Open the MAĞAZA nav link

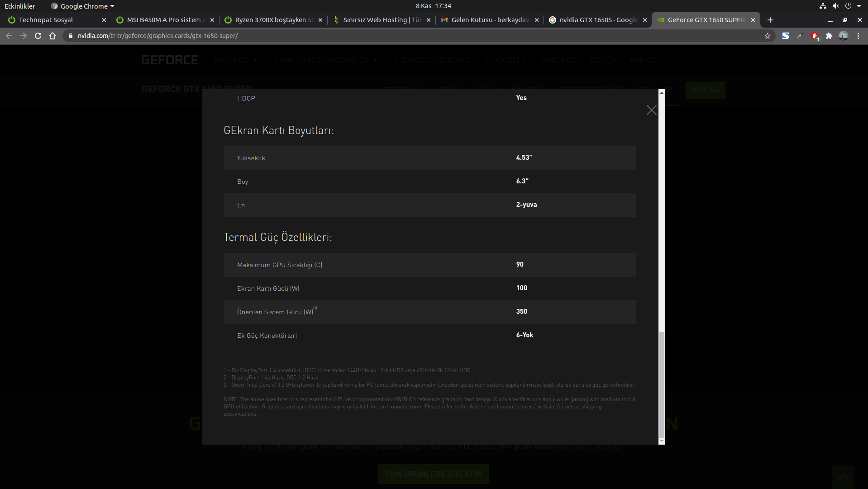click(x=643, y=60)
